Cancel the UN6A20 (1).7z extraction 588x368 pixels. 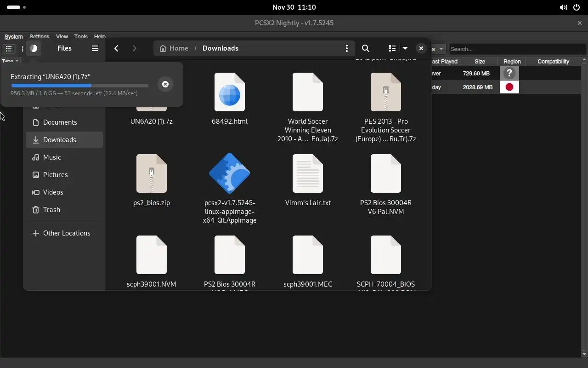[x=165, y=84]
